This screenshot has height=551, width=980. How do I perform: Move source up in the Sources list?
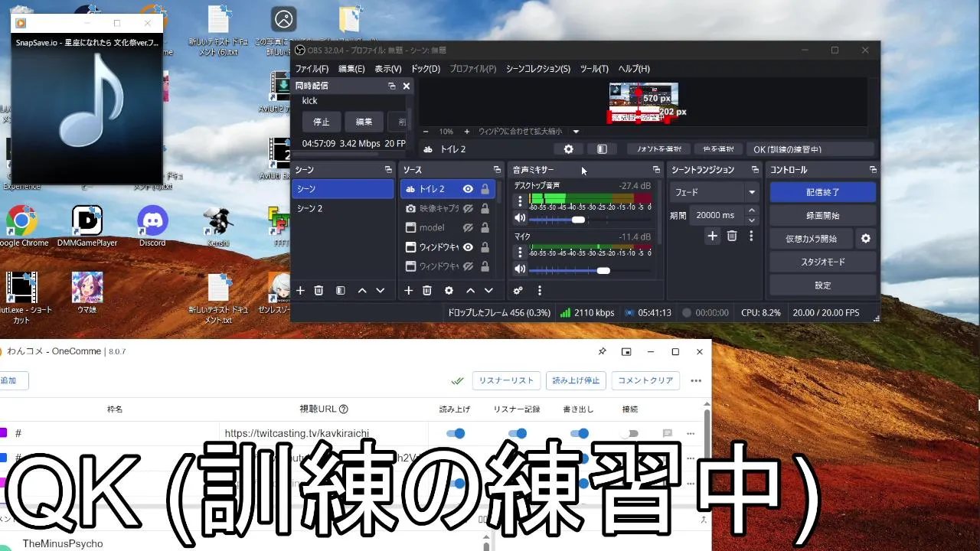pyautogui.click(x=471, y=291)
